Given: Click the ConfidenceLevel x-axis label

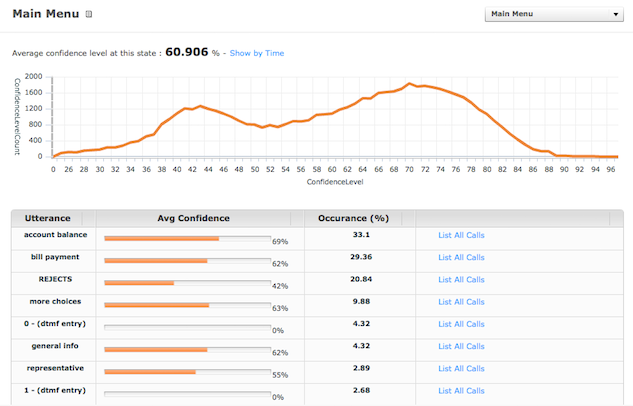Looking at the screenshot, I should 335,182.
